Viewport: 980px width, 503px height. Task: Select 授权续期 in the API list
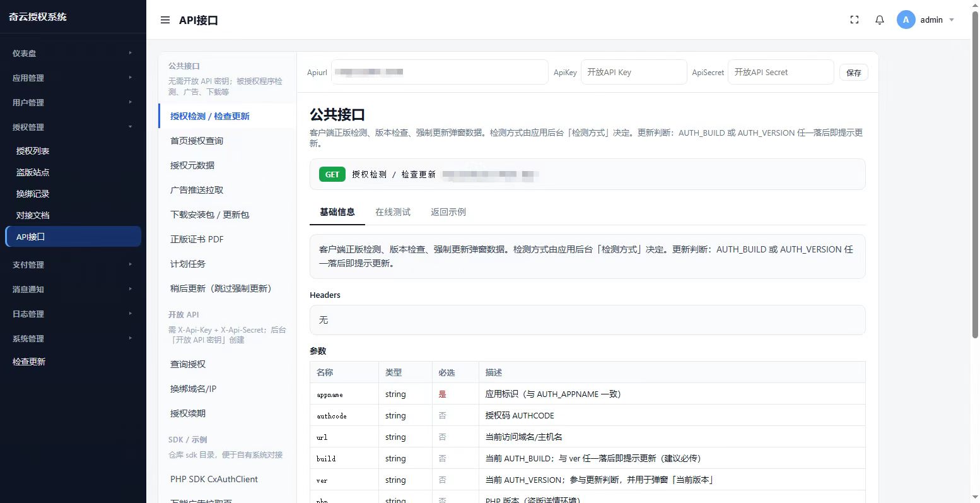pos(227,413)
